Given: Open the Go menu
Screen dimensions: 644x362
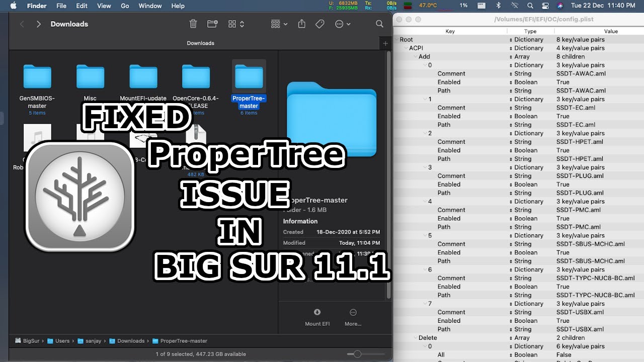Looking at the screenshot, I should tap(125, 6).
